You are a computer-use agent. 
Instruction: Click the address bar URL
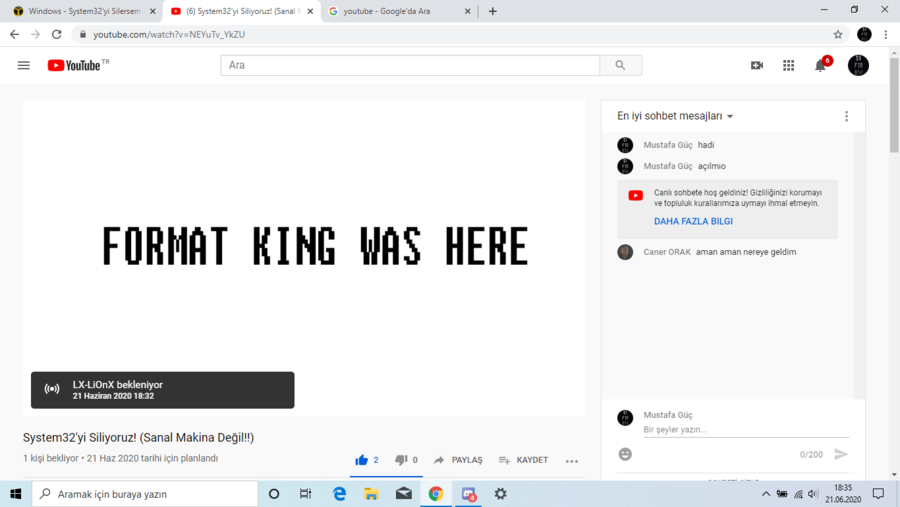(x=169, y=34)
